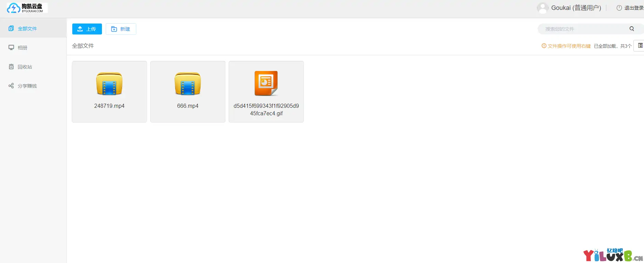Image resolution: width=644 pixels, height=263 pixels.
Task: Toggle list view layout icon
Action: [640, 46]
